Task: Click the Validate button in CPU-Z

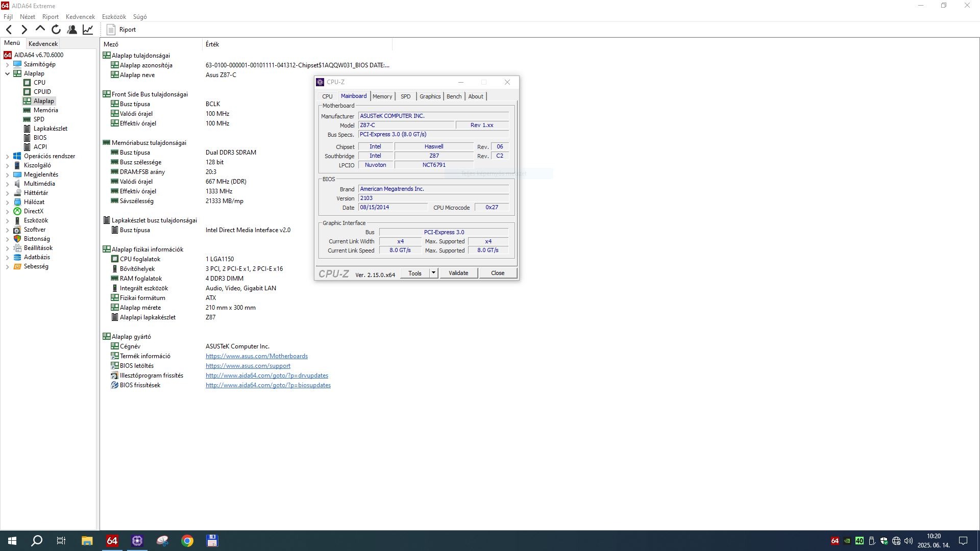Action: click(458, 273)
